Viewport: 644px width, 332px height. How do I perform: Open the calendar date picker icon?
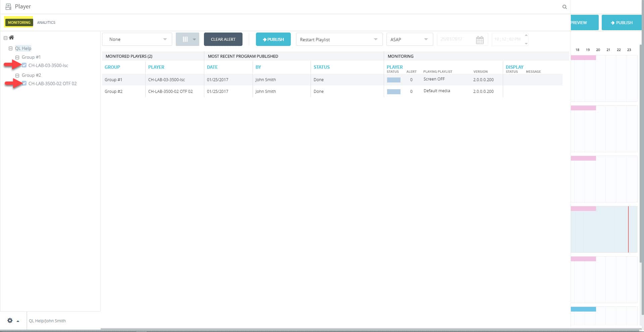[480, 40]
